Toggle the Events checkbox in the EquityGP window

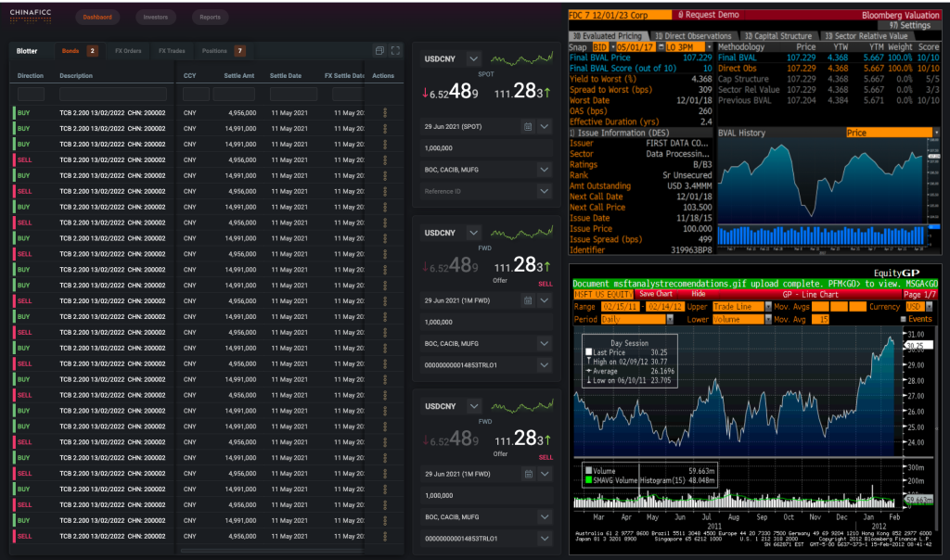tap(904, 319)
